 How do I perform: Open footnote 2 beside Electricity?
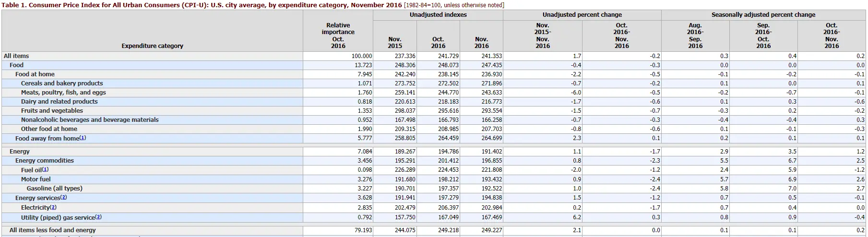coord(53,207)
